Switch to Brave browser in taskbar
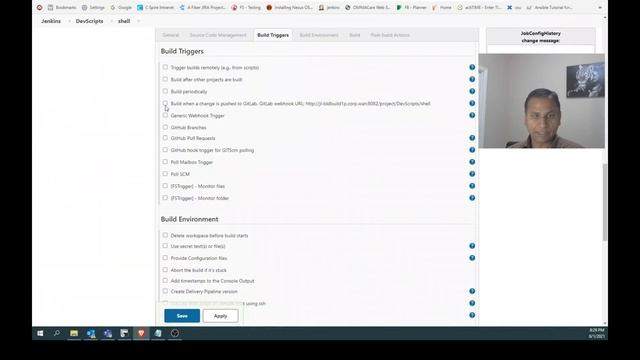The width and height of the screenshot is (640, 360). point(141,333)
